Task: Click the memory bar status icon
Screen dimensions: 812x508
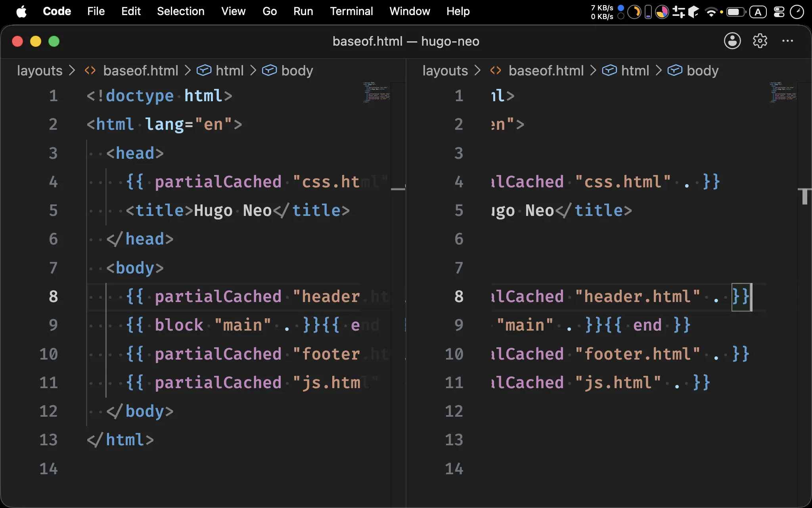Action: (x=648, y=12)
